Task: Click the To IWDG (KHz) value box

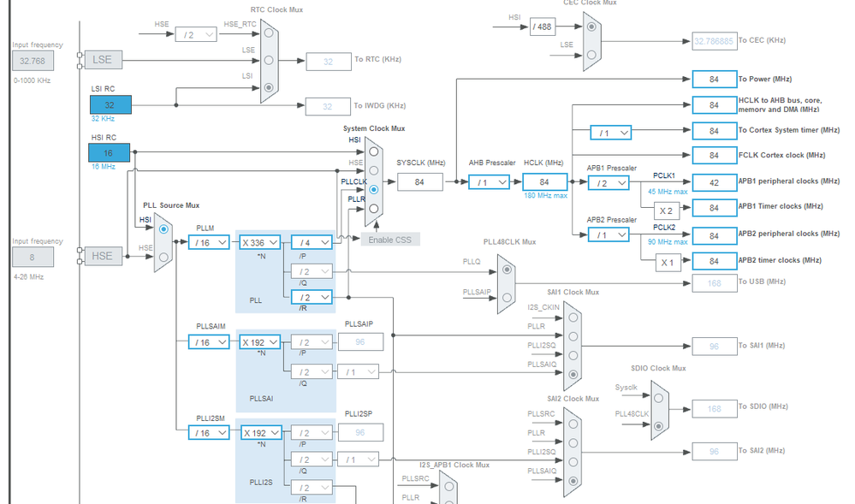Action: pyautogui.click(x=328, y=106)
